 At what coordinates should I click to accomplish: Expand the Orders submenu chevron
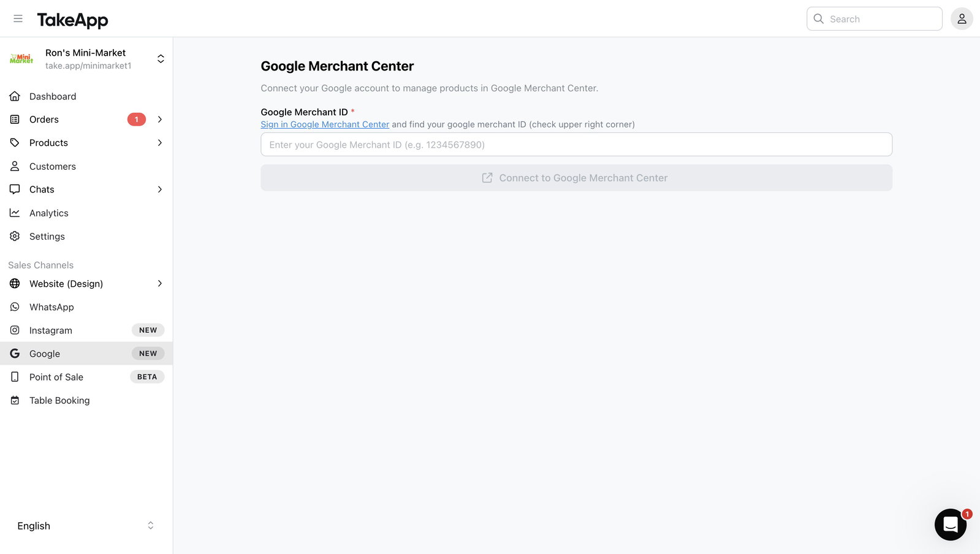pos(160,120)
